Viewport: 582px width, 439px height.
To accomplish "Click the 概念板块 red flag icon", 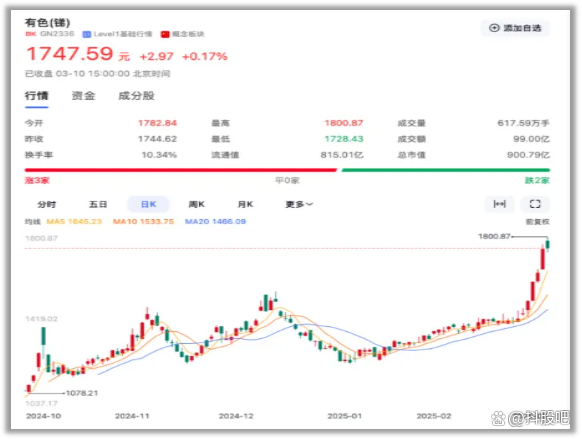I will 165,34.
